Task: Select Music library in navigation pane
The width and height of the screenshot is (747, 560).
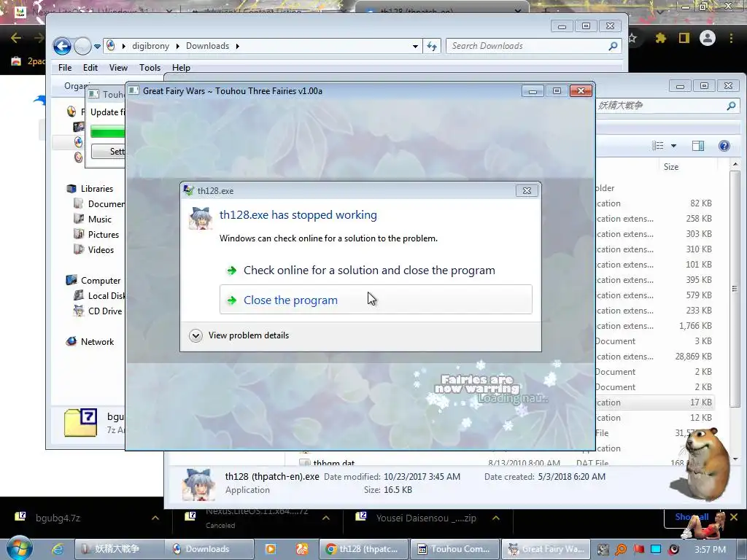Action: point(99,219)
